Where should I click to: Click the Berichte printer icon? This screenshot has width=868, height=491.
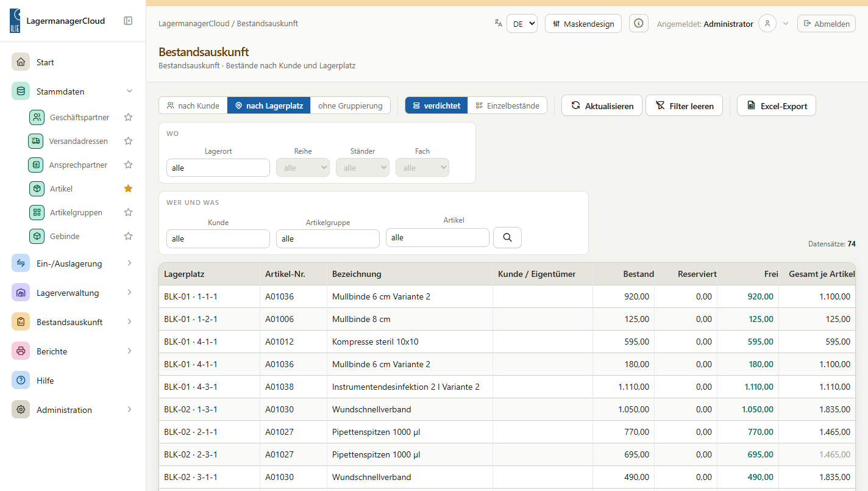click(21, 351)
